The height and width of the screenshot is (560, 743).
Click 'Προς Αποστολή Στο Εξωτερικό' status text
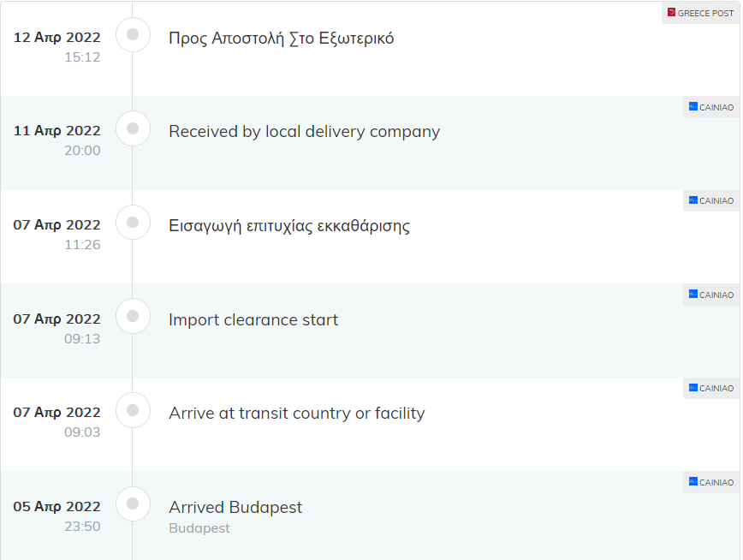pos(281,39)
